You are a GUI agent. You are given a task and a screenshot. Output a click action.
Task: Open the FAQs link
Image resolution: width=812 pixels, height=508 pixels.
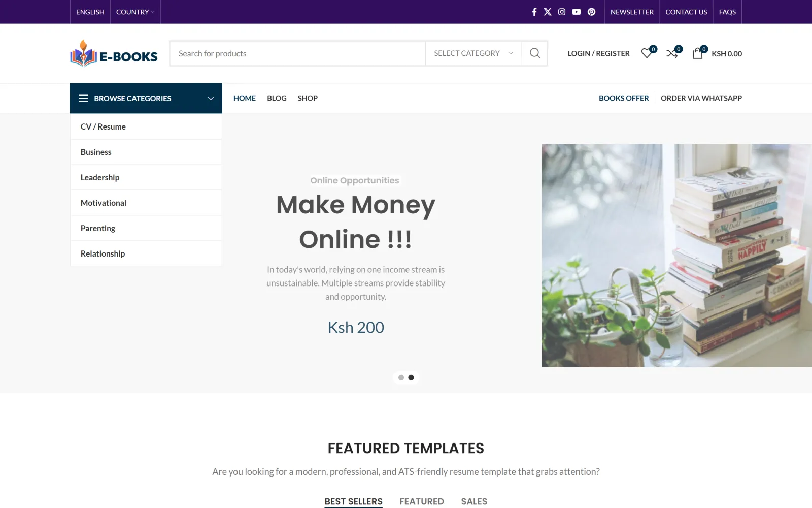coord(727,12)
